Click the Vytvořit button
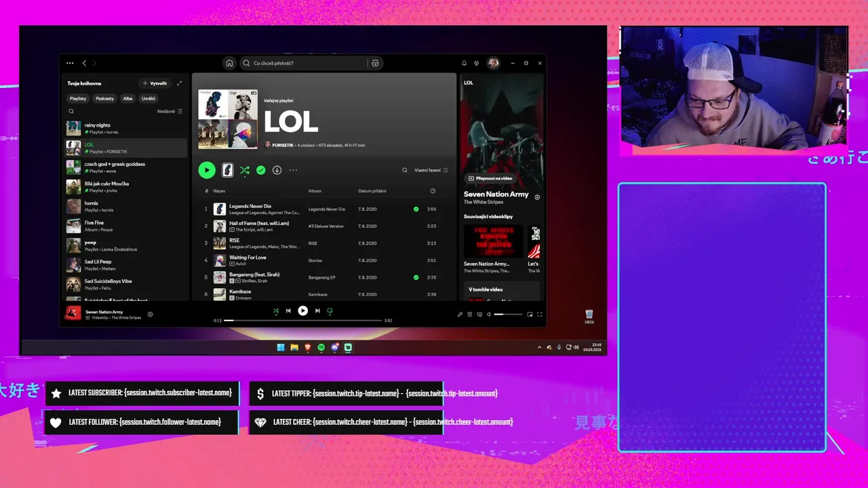 (x=155, y=83)
